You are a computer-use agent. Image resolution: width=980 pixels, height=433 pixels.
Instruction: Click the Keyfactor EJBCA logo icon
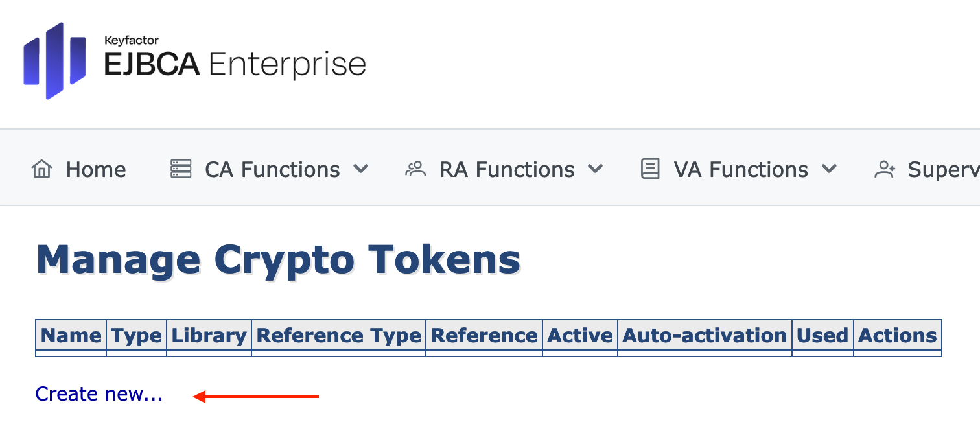coord(54,60)
